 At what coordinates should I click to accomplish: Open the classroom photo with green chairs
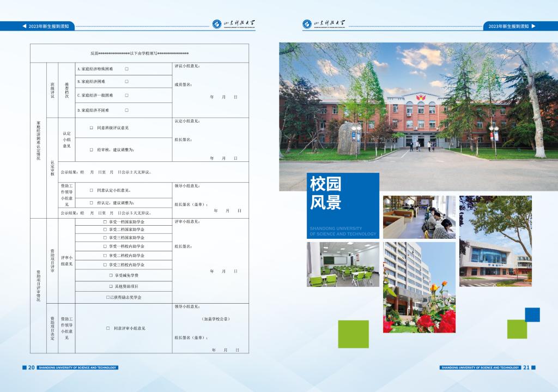pos(343,264)
